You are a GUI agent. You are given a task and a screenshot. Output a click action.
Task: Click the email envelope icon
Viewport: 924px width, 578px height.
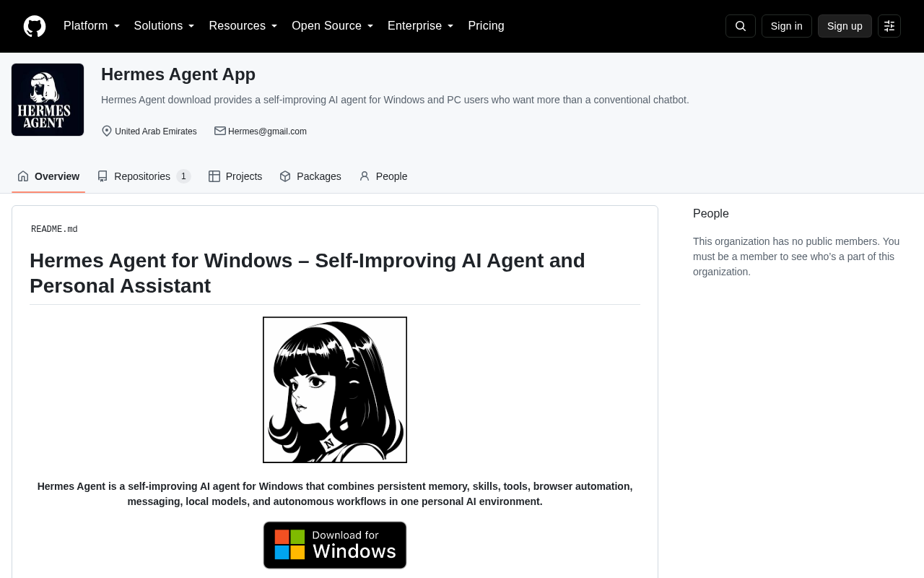point(220,131)
